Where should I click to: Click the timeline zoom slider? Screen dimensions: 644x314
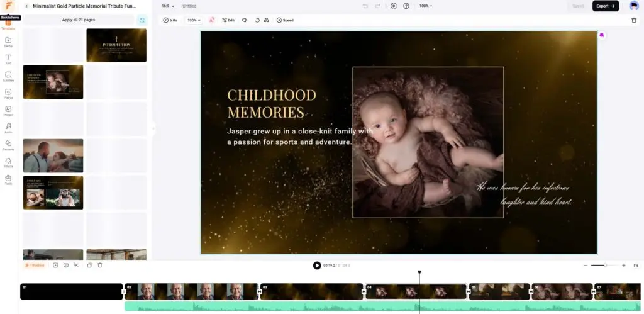point(605,266)
